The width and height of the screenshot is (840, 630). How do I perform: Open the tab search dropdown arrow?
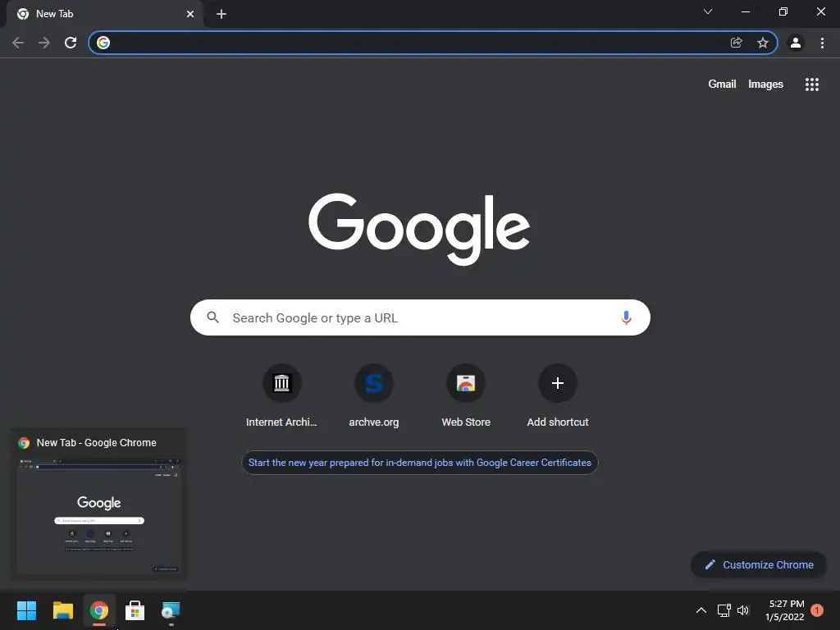(x=708, y=11)
